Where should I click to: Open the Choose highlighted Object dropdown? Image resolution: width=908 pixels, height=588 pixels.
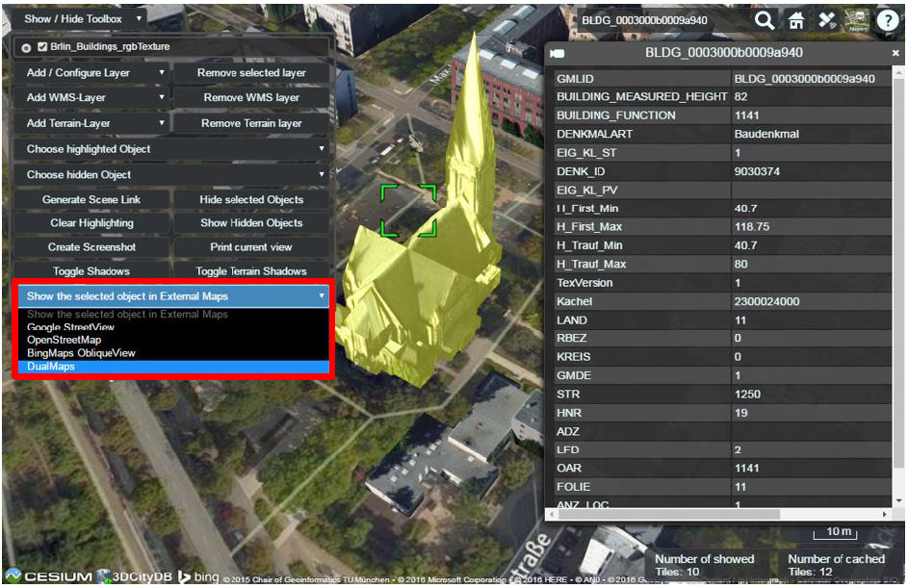click(x=172, y=149)
